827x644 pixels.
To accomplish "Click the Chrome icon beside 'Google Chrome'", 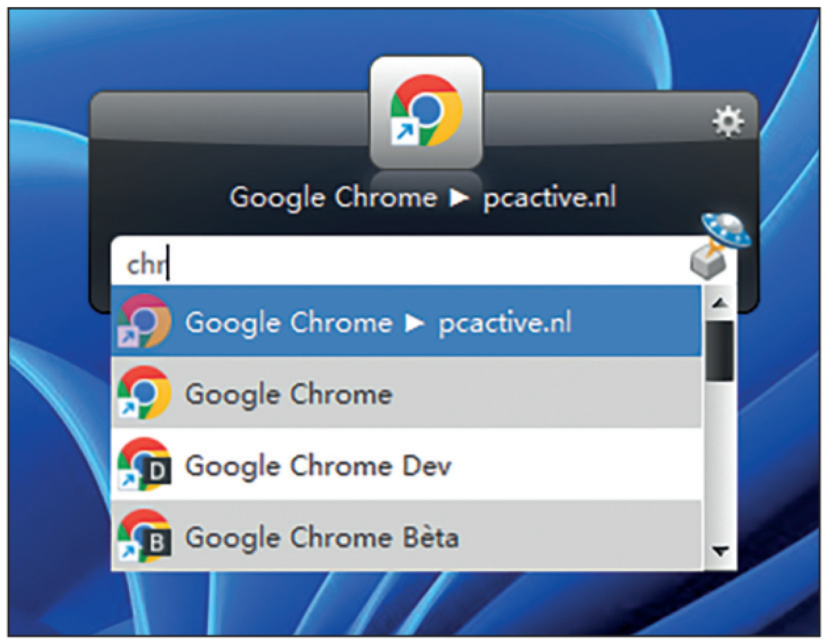I will (x=144, y=393).
